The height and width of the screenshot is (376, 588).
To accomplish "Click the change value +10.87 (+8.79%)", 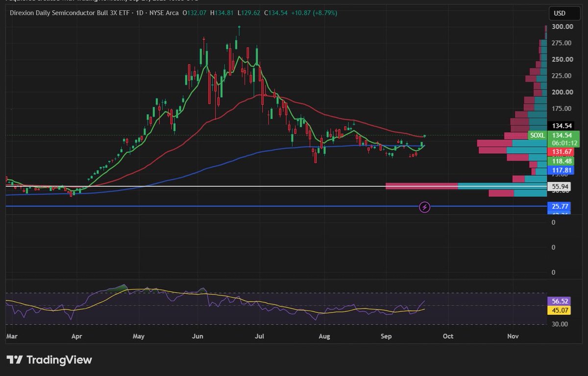I will (314, 12).
